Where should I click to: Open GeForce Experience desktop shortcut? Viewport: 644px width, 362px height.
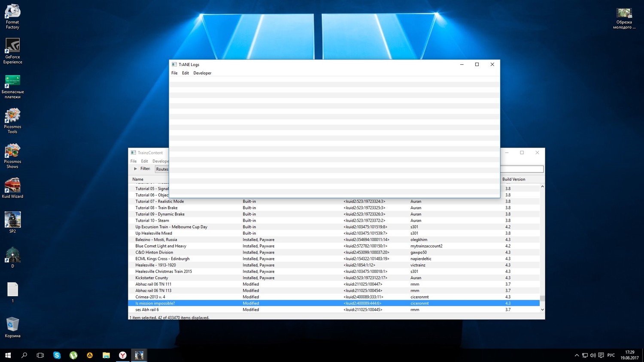[x=12, y=51]
